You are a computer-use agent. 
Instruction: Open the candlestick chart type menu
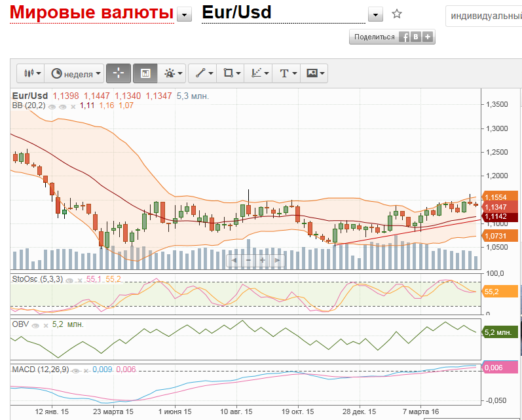[32, 73]
